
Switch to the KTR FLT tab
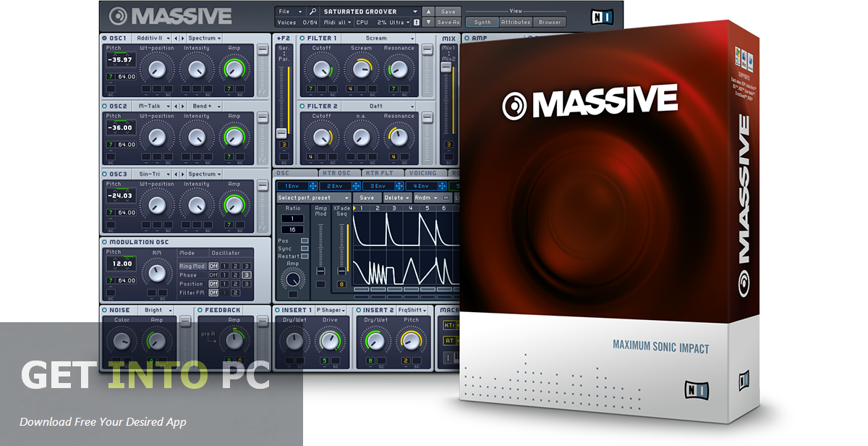pyautogui.click(x=382, y=174)
